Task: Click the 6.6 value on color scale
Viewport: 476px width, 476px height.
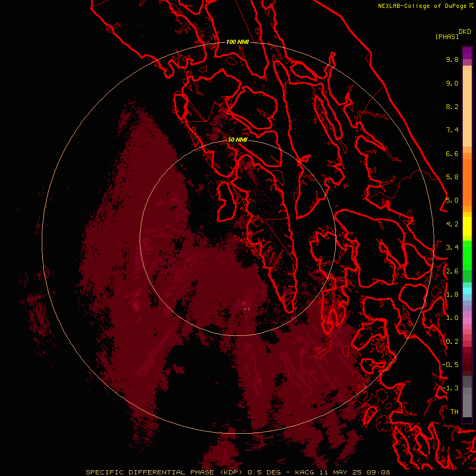Action: [452, 153]
